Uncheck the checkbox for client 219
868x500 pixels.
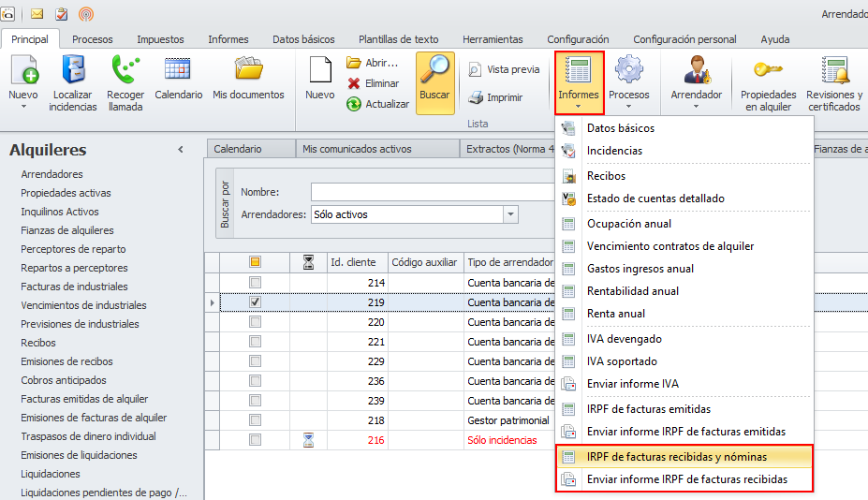click(255, 302)
